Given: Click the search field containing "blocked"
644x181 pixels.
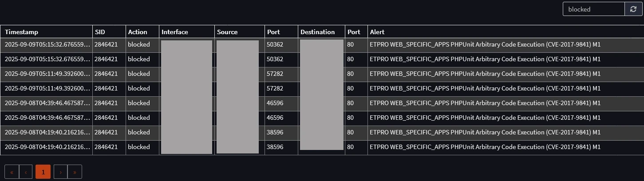Looking at the screenshot, I should 593,9.
